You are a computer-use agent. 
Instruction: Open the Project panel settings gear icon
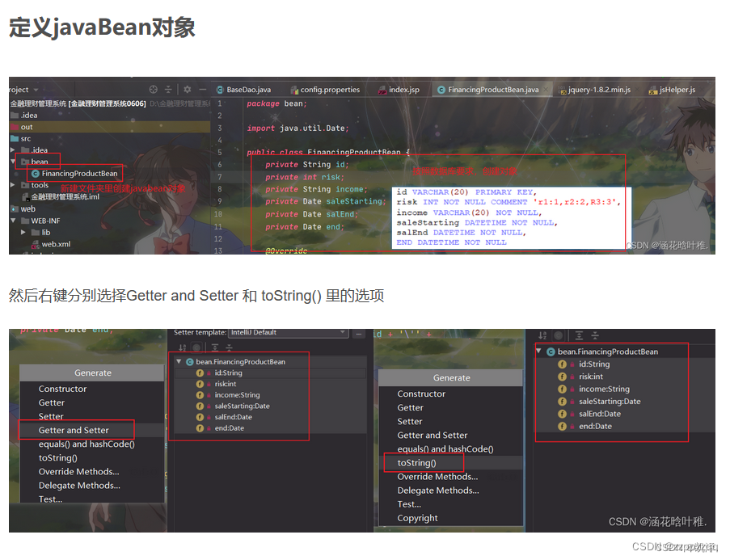tap(186, 91)
